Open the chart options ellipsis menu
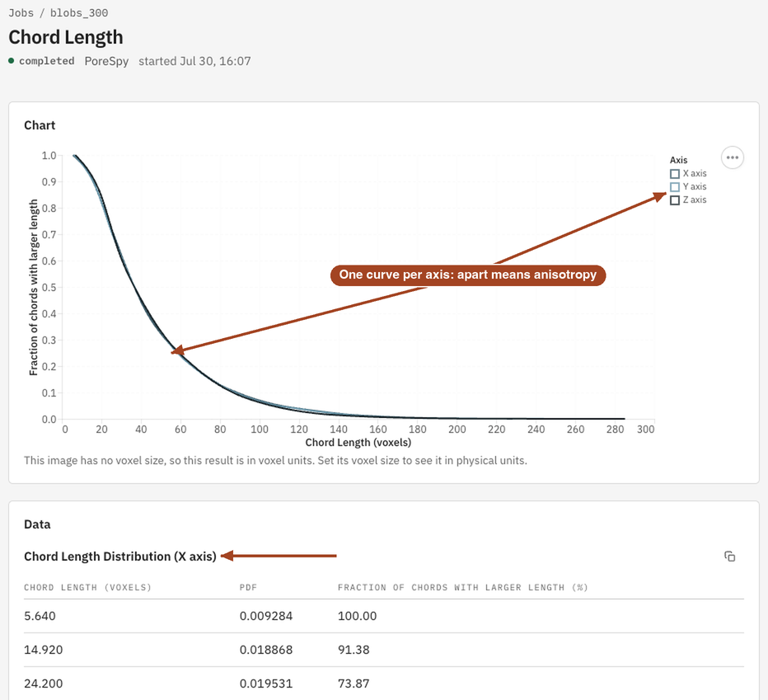Viewport: 768px width, 700px height. 733,157
